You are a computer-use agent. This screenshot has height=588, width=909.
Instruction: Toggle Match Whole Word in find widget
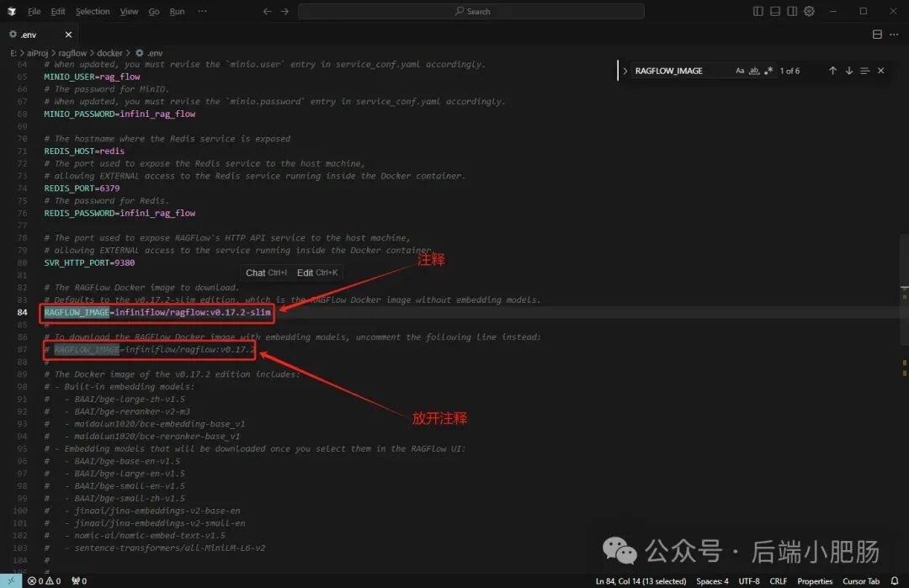pyautogui.click(x=754, y=71)
